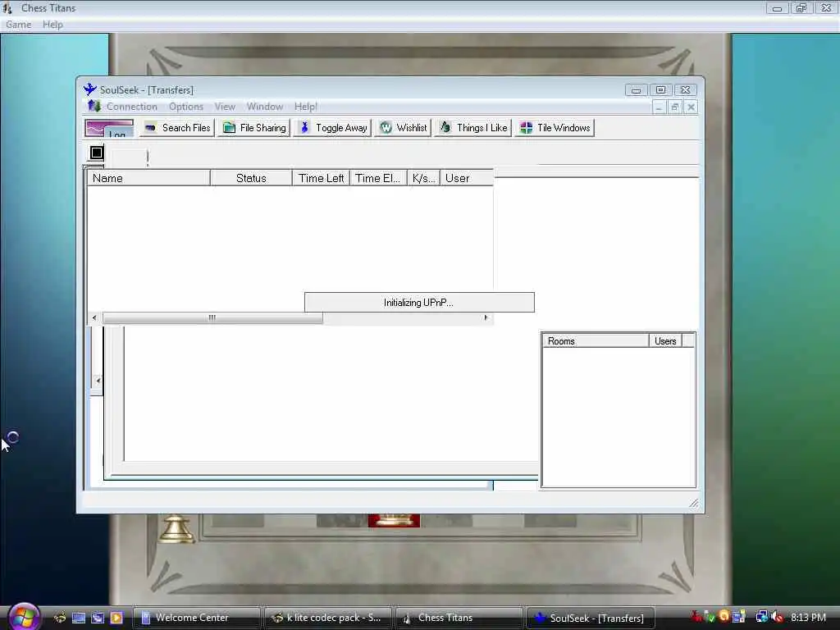840x630 pixels.
Task: Click the Users column header in rooms list
Action: (665, 340)
